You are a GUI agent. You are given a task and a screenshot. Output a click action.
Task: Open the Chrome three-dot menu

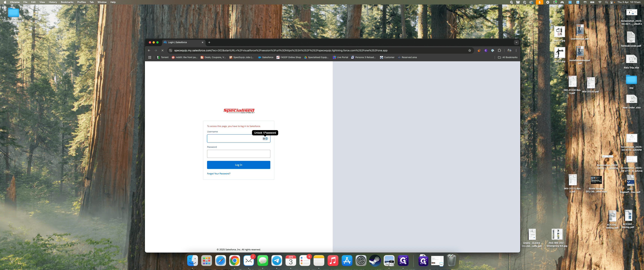(x=516, y=50)
